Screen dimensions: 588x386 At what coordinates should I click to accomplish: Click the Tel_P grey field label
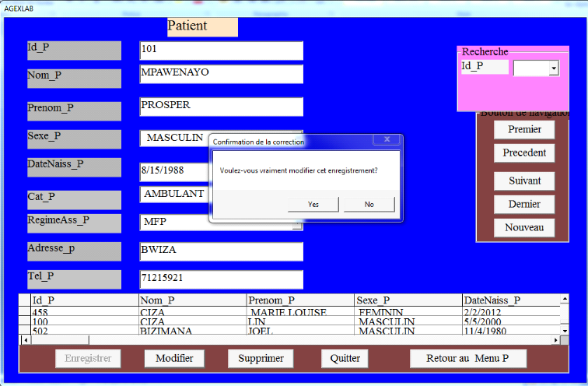click(74, 279)
